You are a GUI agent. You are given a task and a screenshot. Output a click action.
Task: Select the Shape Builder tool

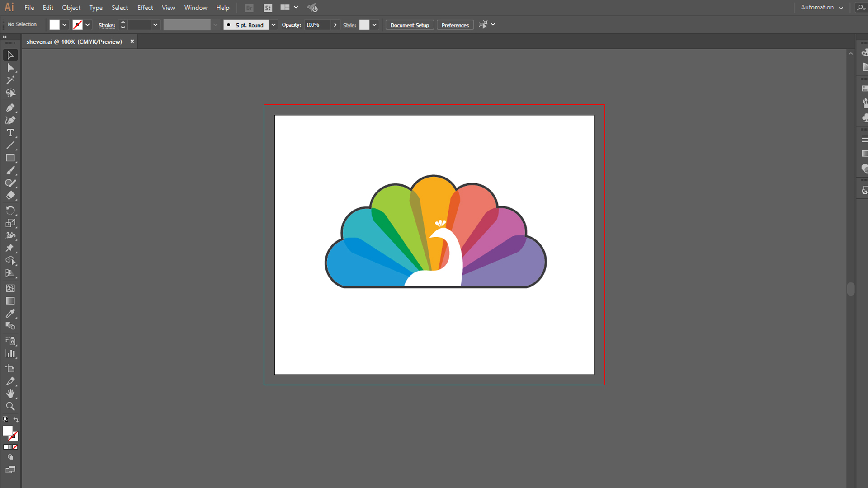(10, 261)
